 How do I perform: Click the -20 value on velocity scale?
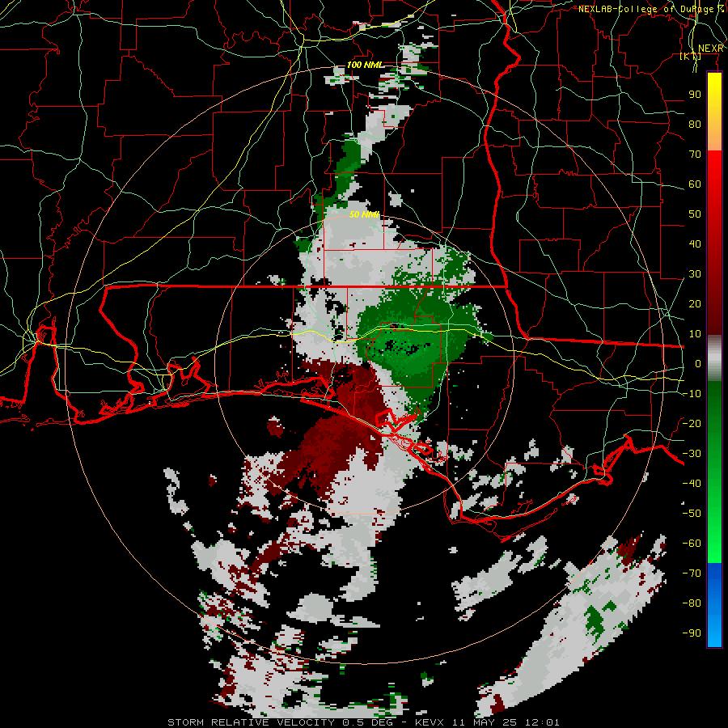(692, 423)
